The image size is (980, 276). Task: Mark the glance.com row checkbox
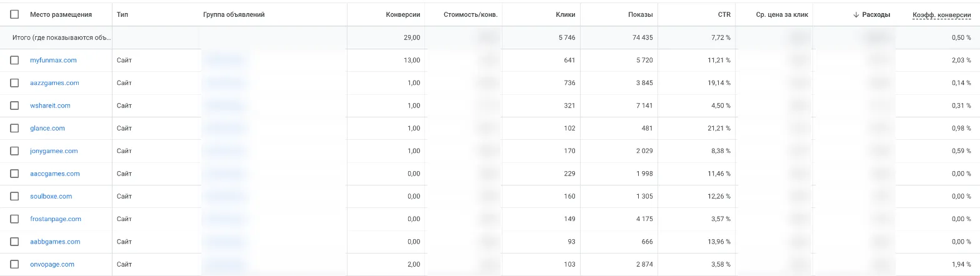(x=14, y=128)
